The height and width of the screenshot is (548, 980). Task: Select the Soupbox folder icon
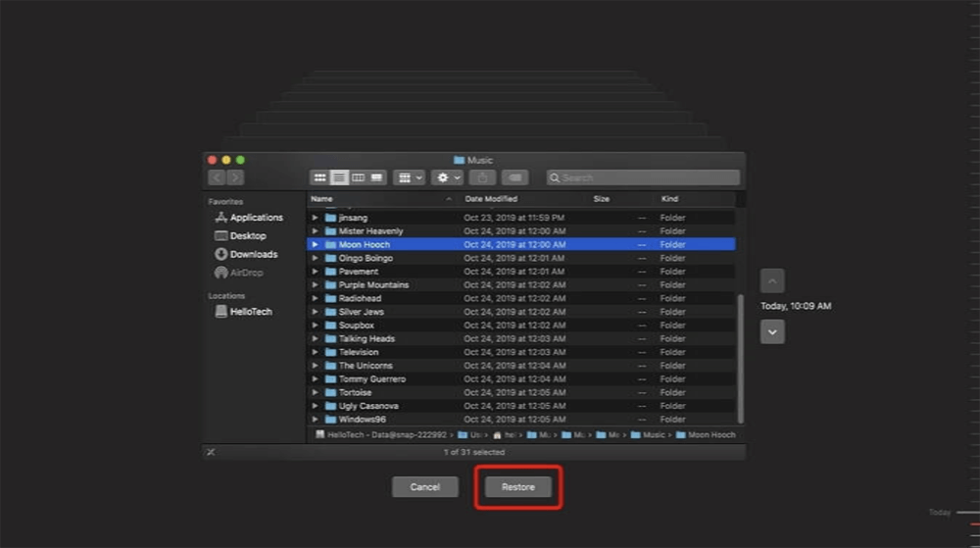click(330, 324)
